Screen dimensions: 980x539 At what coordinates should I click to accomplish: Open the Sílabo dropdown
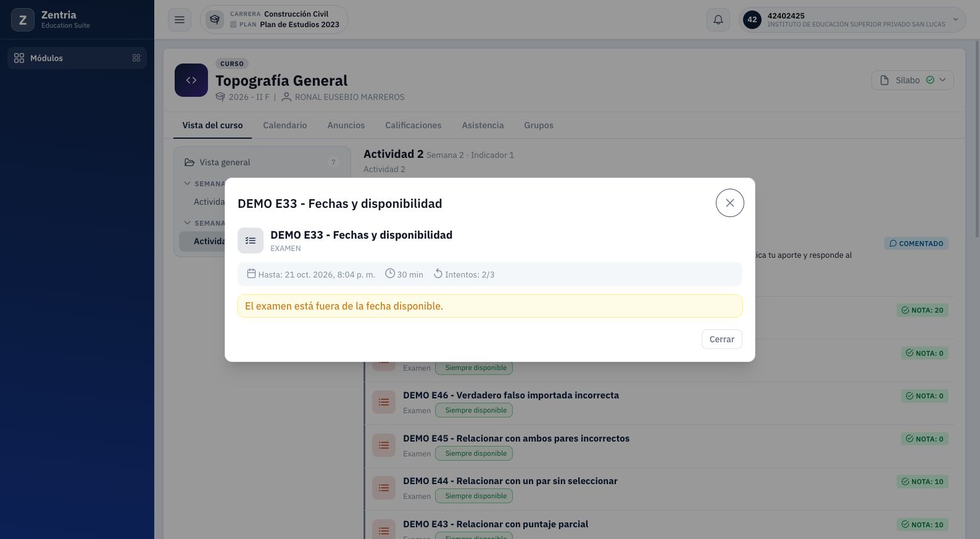coord(913,80)
